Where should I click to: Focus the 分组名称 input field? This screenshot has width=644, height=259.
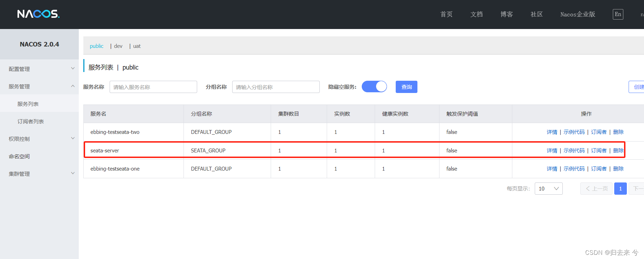click(x=276, y=87)
